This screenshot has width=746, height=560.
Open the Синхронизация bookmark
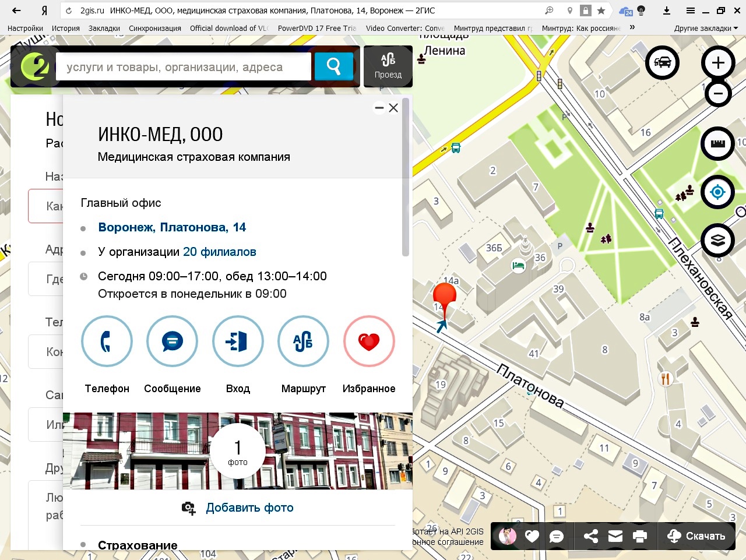(x=155, y=28)
